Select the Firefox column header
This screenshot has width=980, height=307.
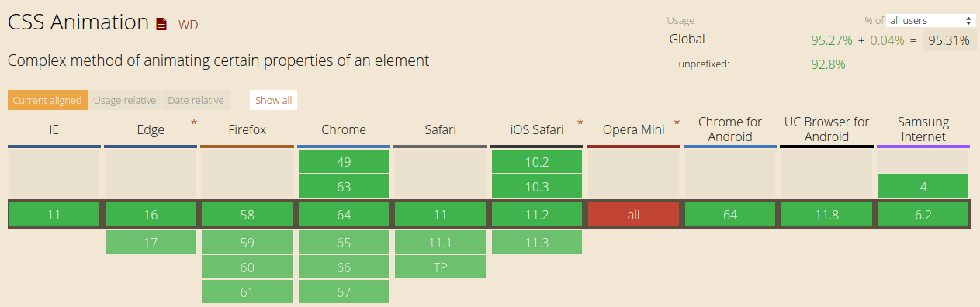click(x=247, y=129)
